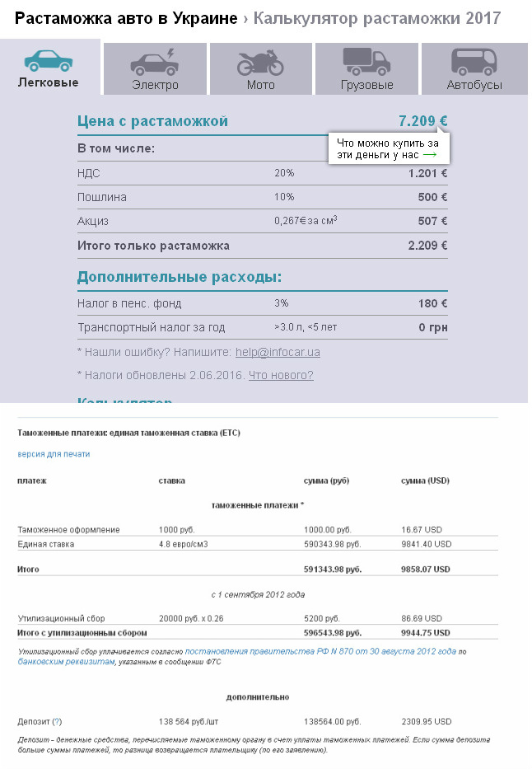Select the Автобусы tab label
Viewport: 532px width, 769px height.
pos(474,85)
